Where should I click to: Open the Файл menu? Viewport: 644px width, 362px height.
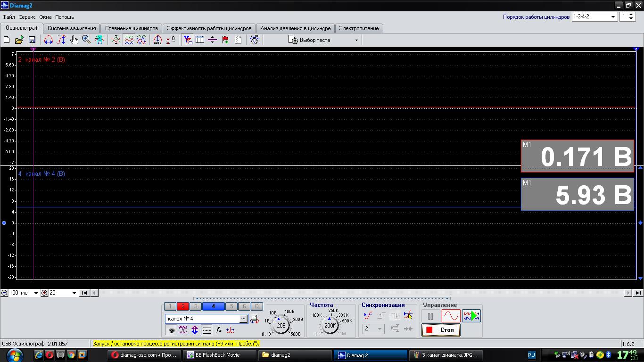[x=8, y=17]
